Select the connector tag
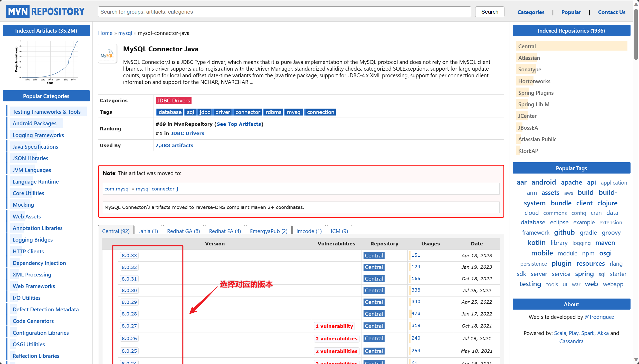This screenshot has height=364, width=639. click(x=247, y=112)
